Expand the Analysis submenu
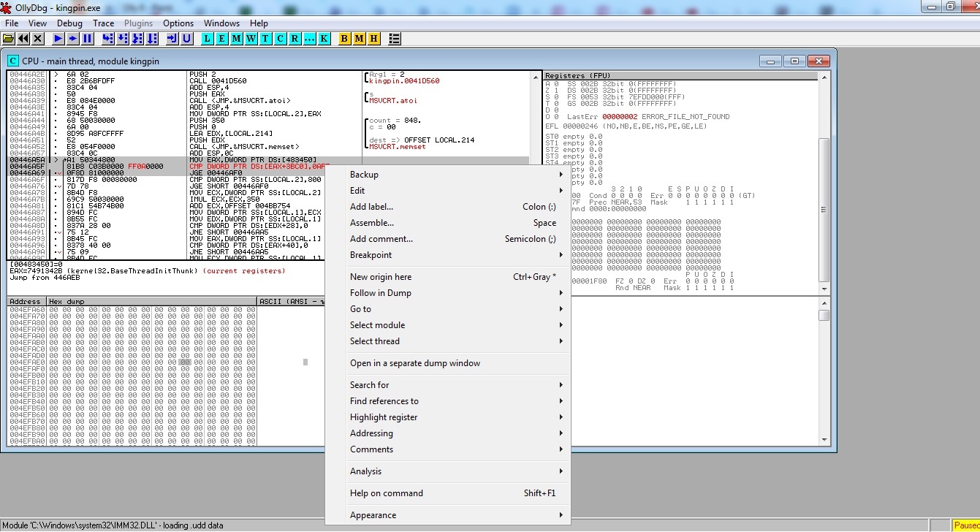This screenshot has height=532, width=980. (x=447, y=471)
